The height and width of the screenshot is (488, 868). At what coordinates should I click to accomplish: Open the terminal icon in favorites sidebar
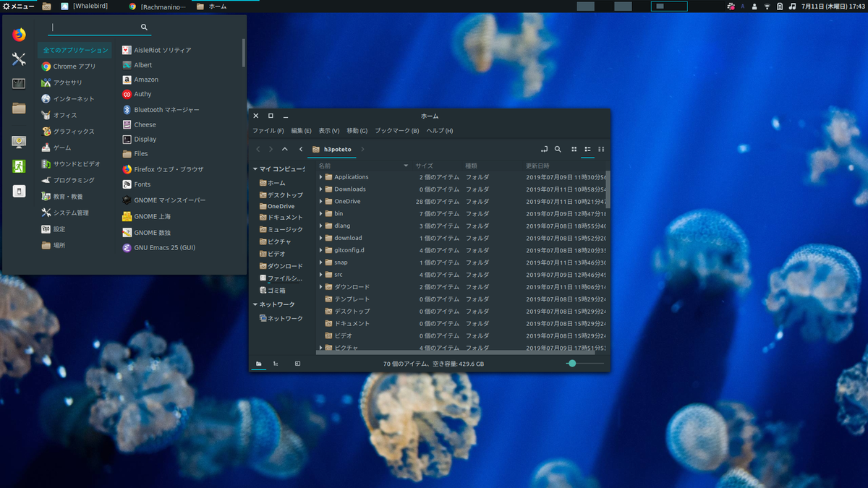[19, 84]
